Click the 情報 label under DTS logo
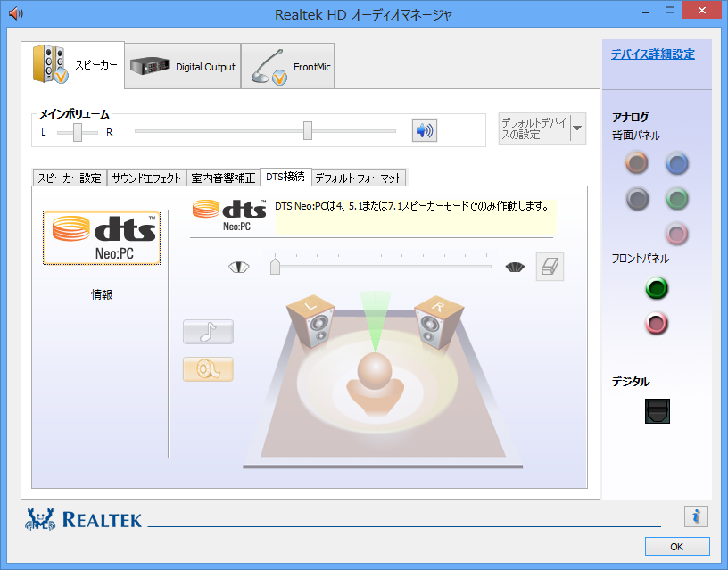This screenshot has width=728, height=570. [102, 294]
